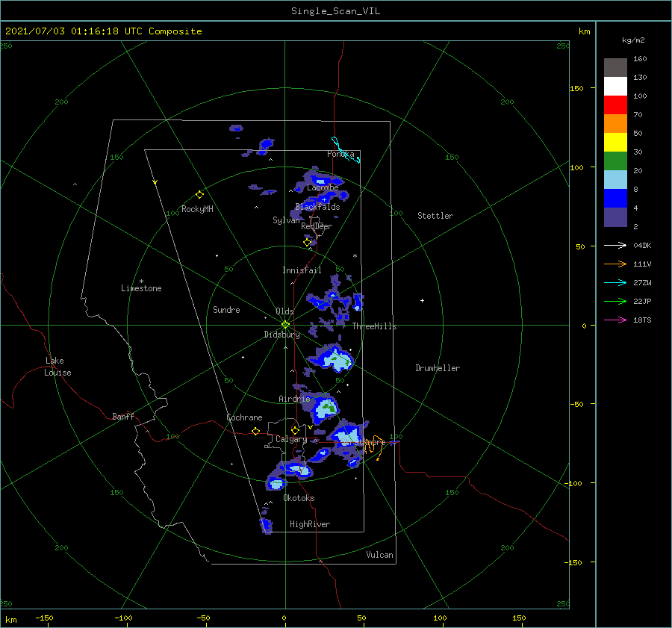The height and width of the screenshot is (628, 672).
Task: Click the 2021/07/03 01:16:18 UTC Composite timestamp
Action: [103, 31]
